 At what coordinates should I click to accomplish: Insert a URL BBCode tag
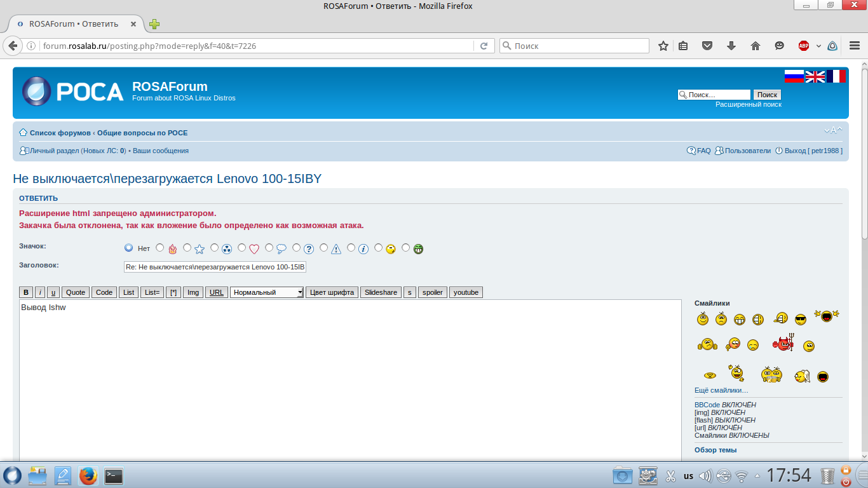[x=217, y=292]
